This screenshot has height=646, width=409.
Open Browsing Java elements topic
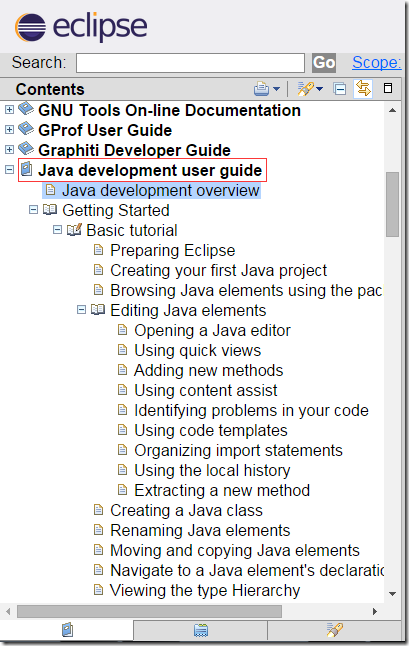pos(246,290)
